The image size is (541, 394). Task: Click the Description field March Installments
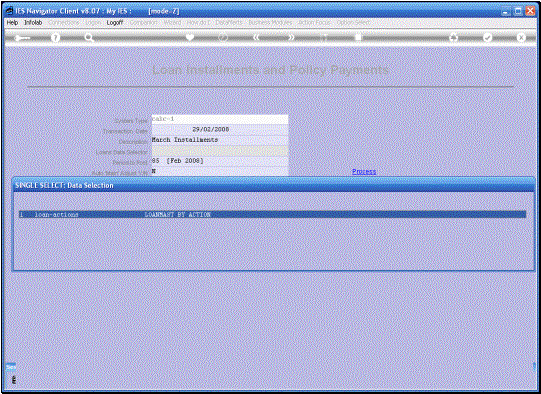pos(220,140)
